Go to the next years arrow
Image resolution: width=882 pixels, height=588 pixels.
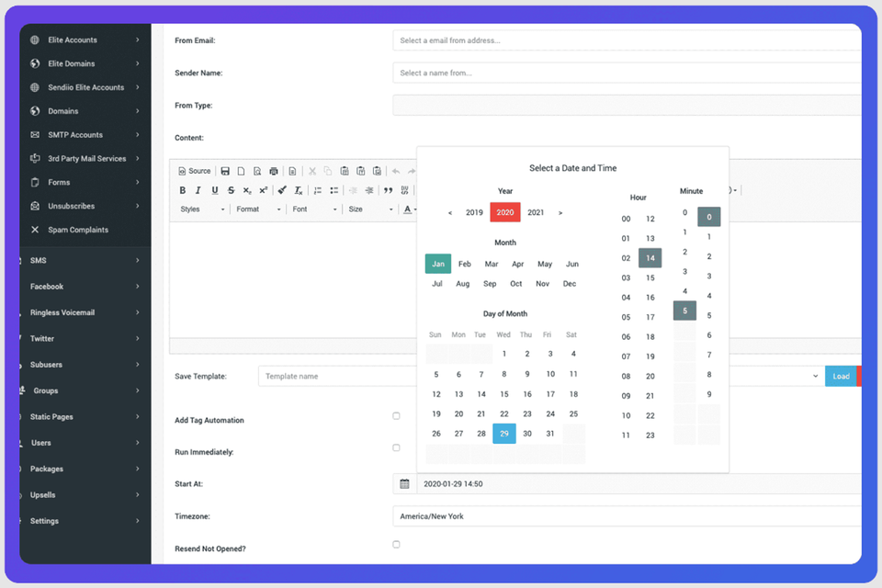[560, 213]
